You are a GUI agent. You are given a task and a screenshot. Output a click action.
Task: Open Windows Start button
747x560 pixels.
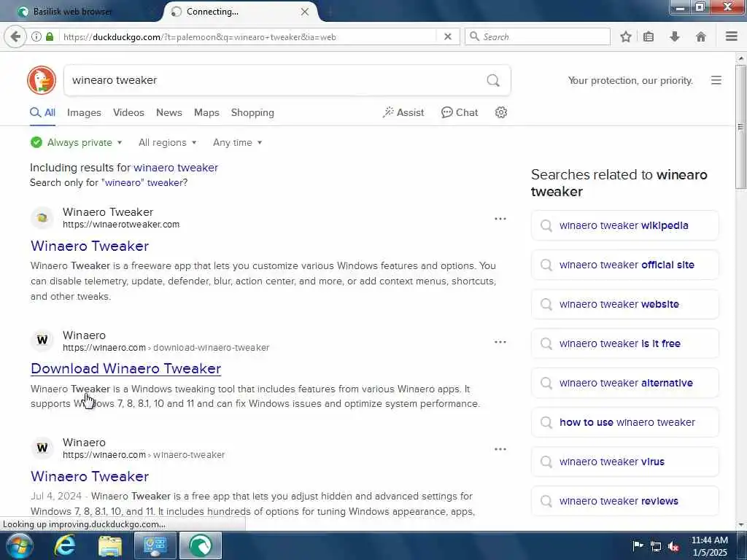20,545
